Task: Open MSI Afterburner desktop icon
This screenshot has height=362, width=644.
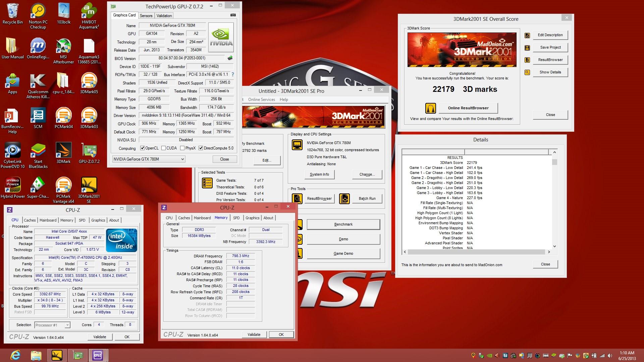Action: [x=63, y=51]
